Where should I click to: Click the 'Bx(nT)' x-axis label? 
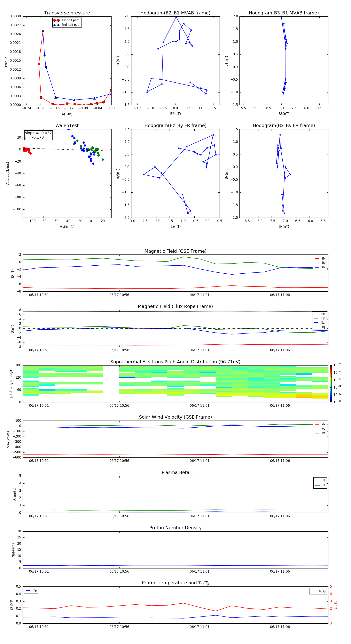pos(284,227)
